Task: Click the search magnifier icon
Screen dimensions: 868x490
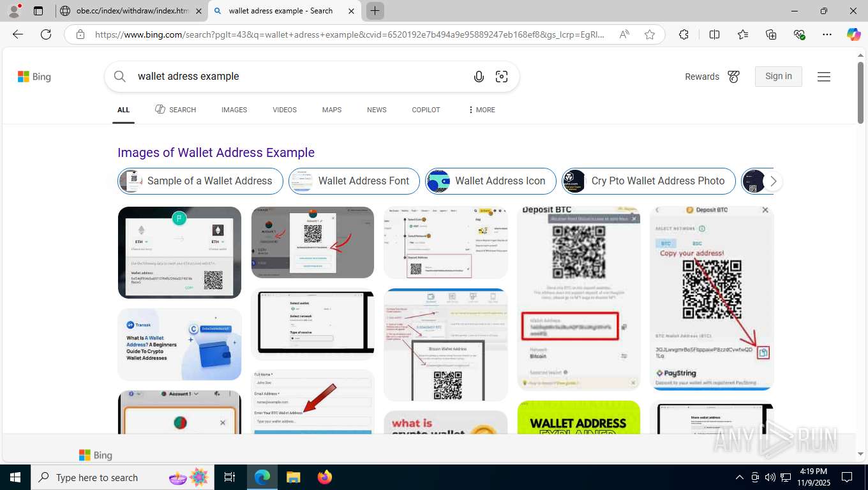Action: click(x=120, y=77)
